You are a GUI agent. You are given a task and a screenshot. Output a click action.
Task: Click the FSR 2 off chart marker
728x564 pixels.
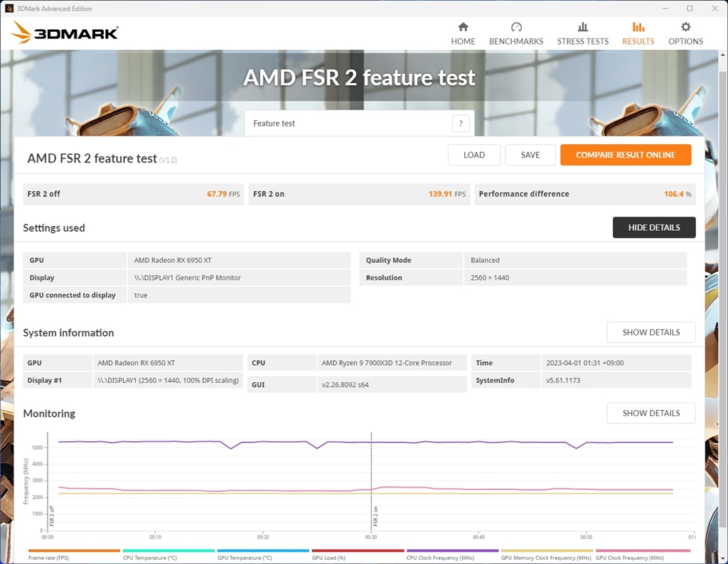pyautogui.click(x=51, y=516)
